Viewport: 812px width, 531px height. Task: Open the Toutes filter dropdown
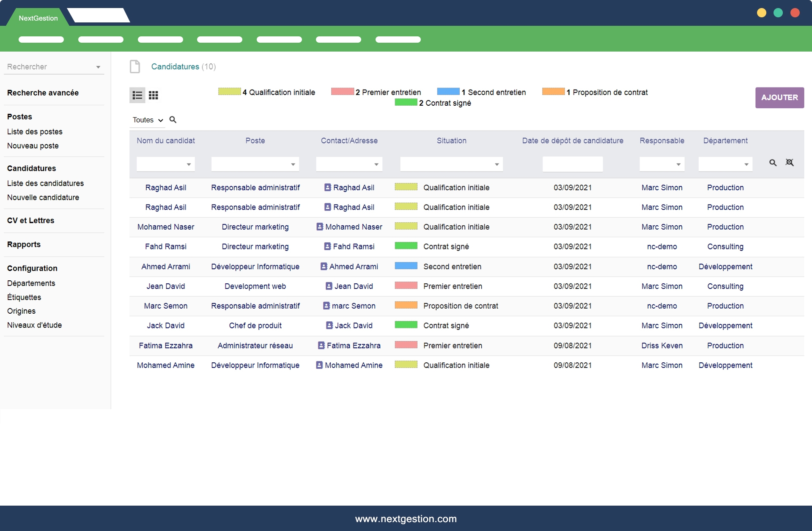tap(147, 120)
